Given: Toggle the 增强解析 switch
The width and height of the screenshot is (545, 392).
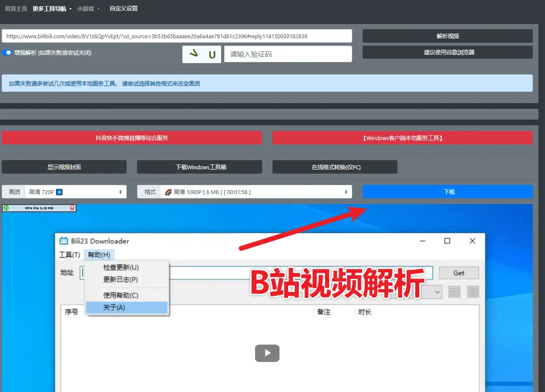Looking at the screenshot, I should 7,53.
